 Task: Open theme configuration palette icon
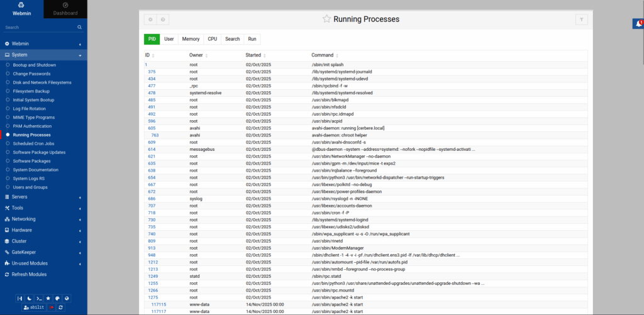pyautogui.click(x=57, y=298)
